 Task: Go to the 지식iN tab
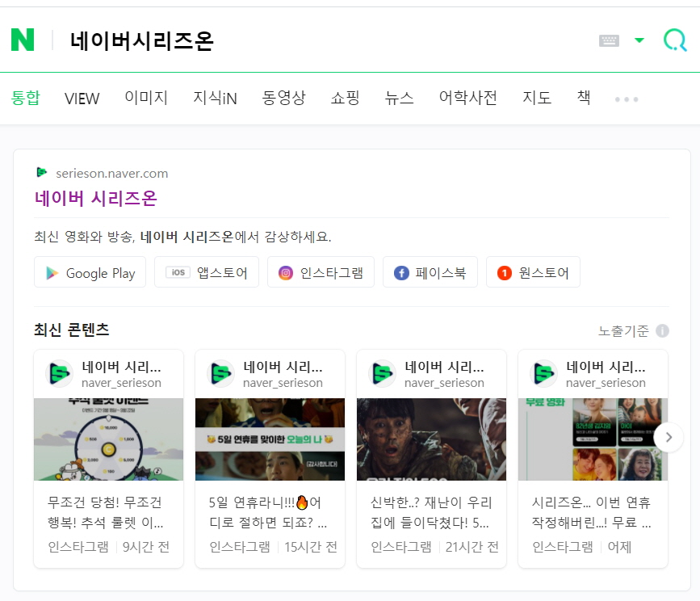(215, 98)
